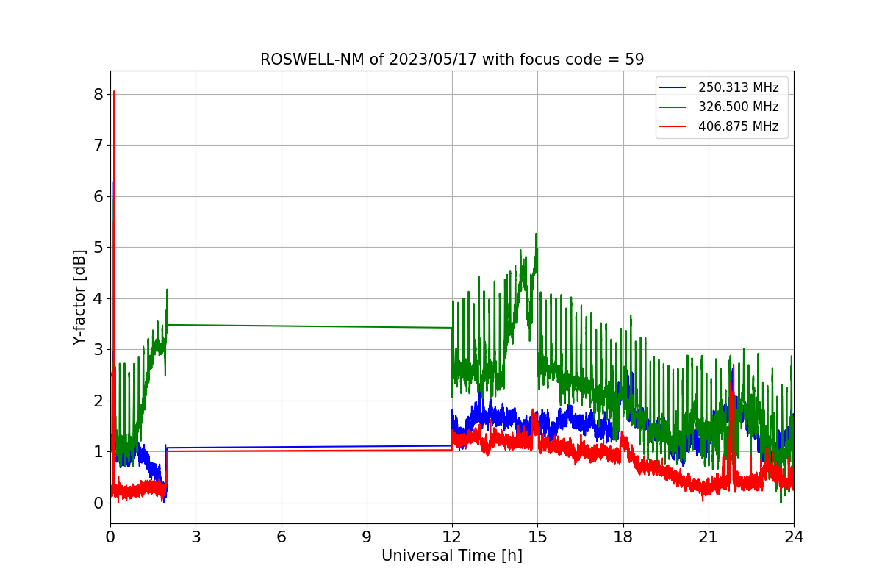Click the green line swatch in legend

tap(673, 107)
